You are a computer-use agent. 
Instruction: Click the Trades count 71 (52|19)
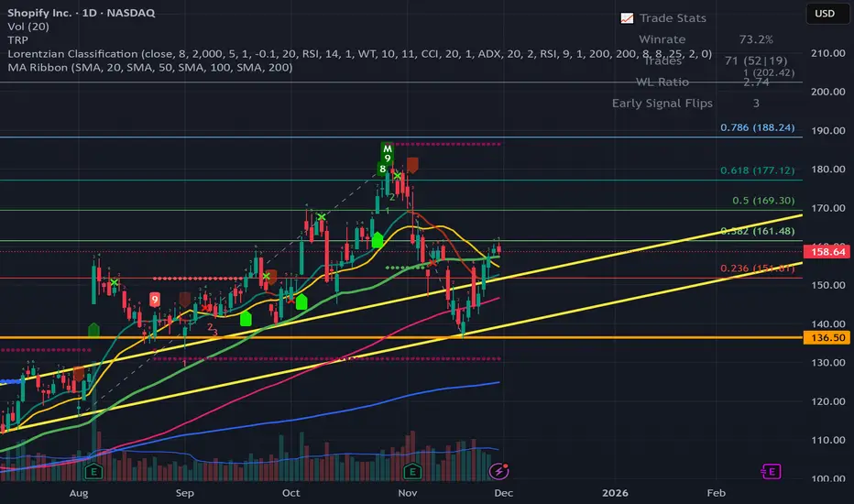[756, 60]
